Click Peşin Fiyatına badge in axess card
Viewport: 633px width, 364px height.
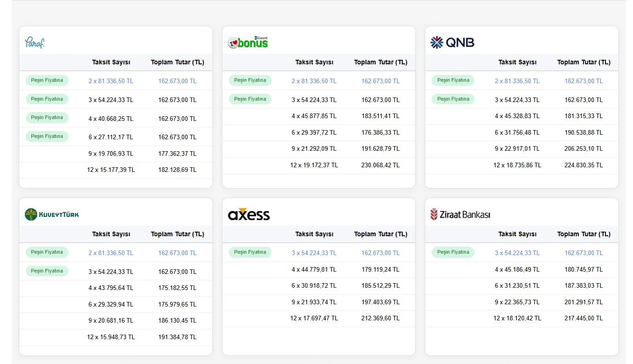(x=250, y=252)
